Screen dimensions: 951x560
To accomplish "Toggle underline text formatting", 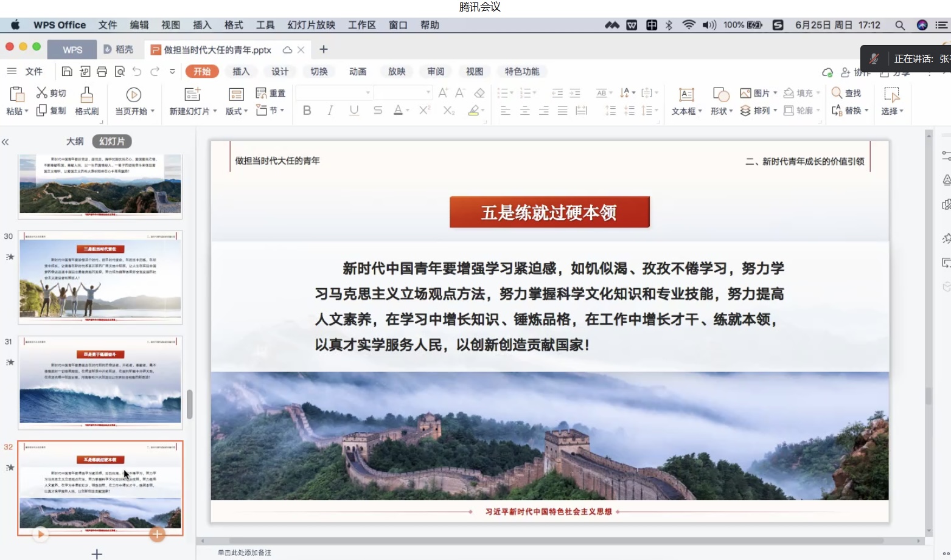I will pyautogui.click(x=354, y=111).
